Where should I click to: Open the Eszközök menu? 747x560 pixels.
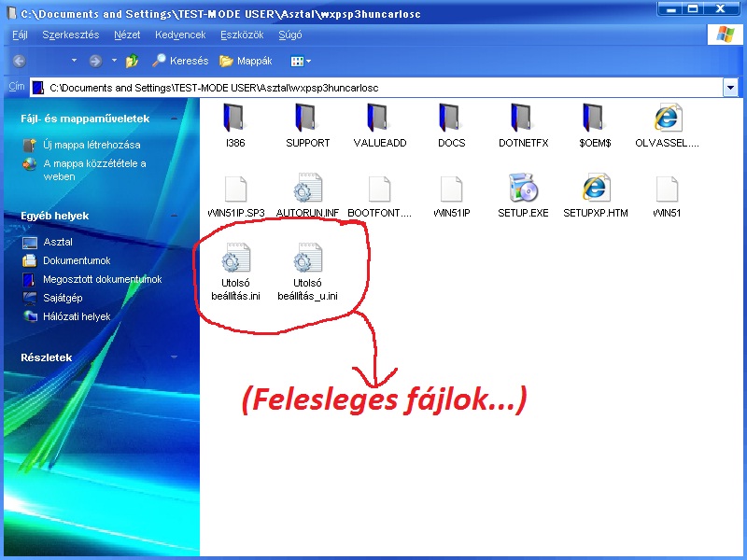point(242,35)
